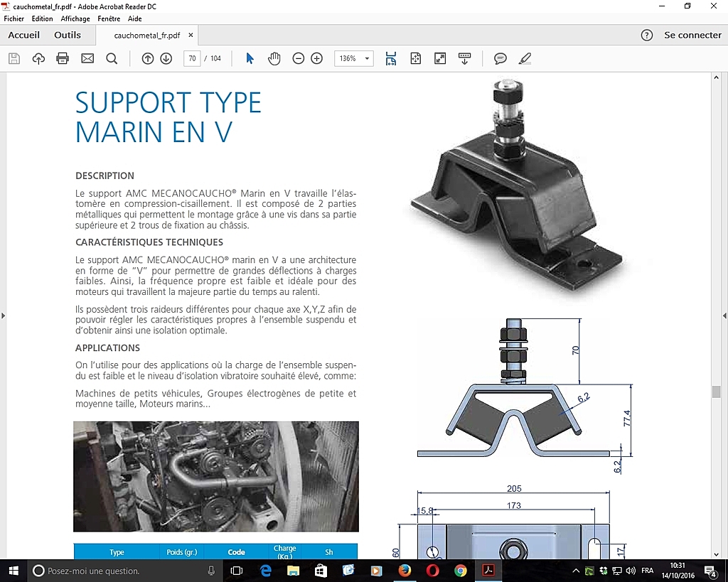Screen dimensions: 728x582
Task: Show hidden system tray icons chevron
Action: click(576, 571)
